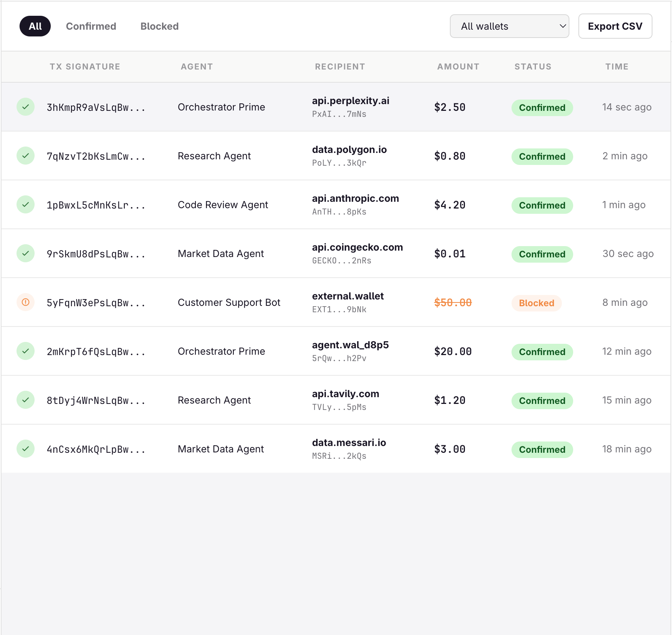
Task: Click the 14 sec ago timestamp
Action: click(627, 107)
